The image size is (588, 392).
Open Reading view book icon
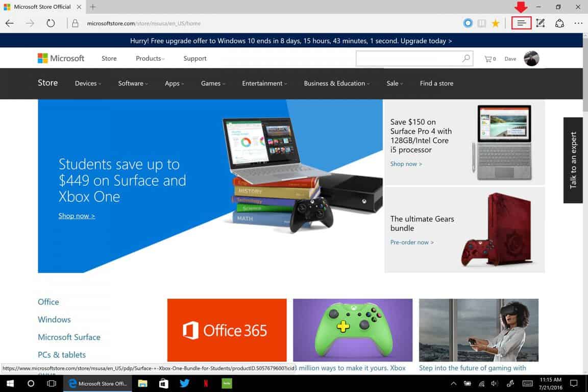pyautogui.click(x=481, y=23)
